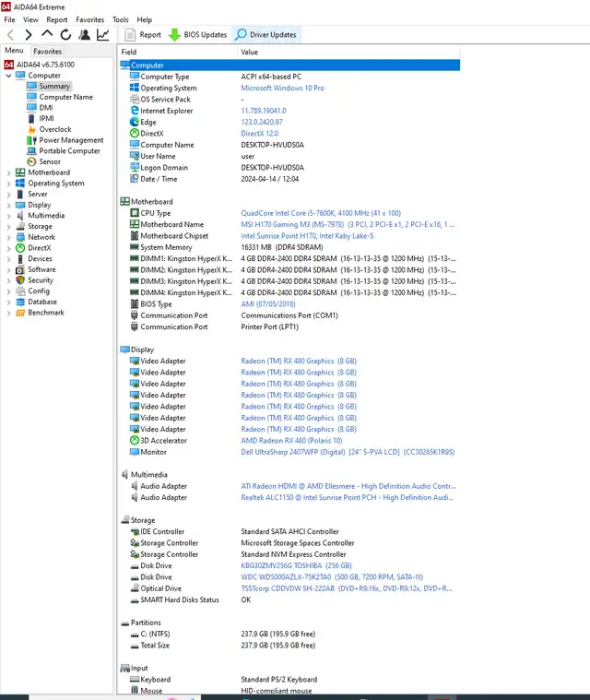Open the Graph toolbar icon

pos(103,34)
